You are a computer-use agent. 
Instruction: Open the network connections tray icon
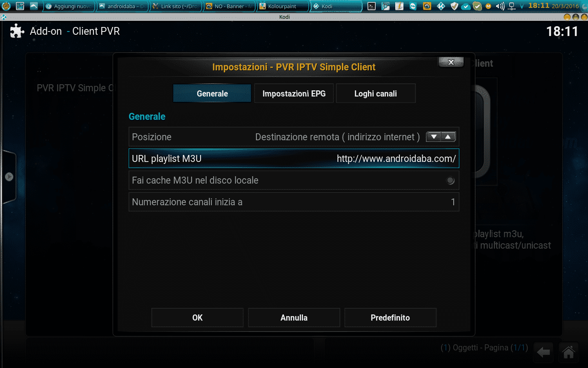(511, 7)
